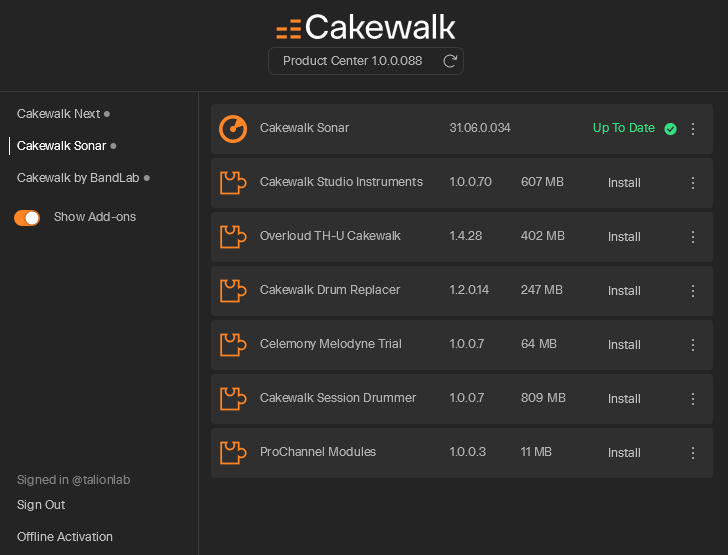The width and height of the screenshot is (728, 555).
Task: Click the 402 MB size value
Action: coord(543,236)
